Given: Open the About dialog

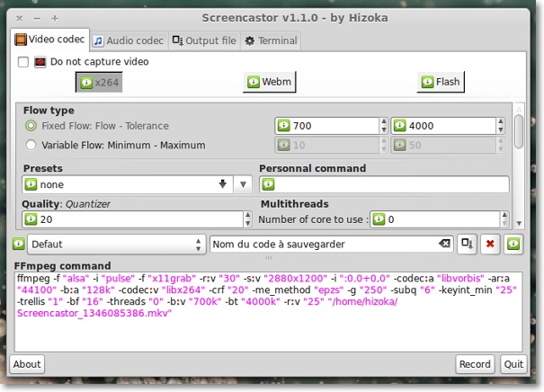Looking at the screenshot, I should [x=27, y=364].
